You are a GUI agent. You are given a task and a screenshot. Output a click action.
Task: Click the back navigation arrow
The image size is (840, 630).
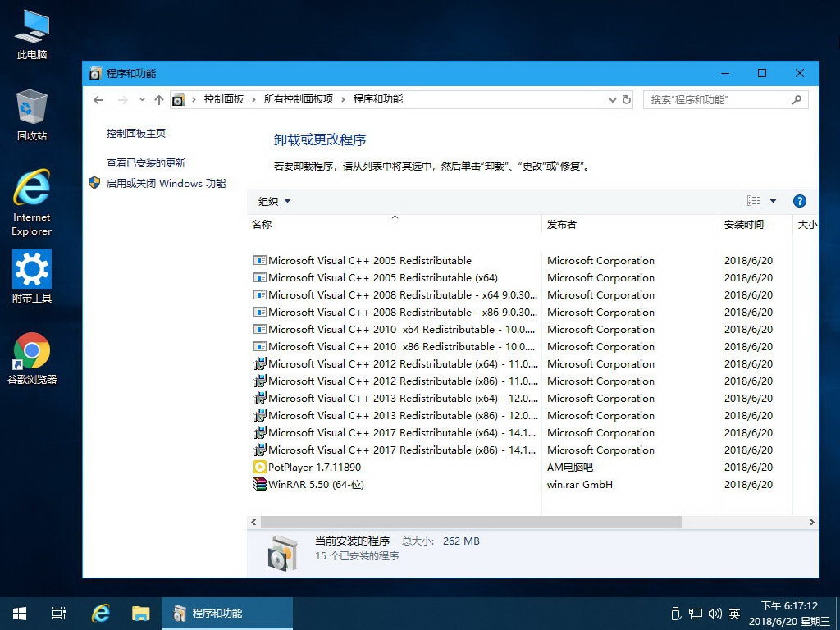click(x=98, y=99)
